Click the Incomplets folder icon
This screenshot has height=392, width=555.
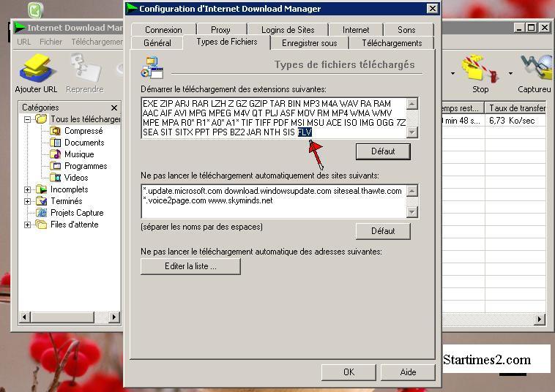(42, 189)
